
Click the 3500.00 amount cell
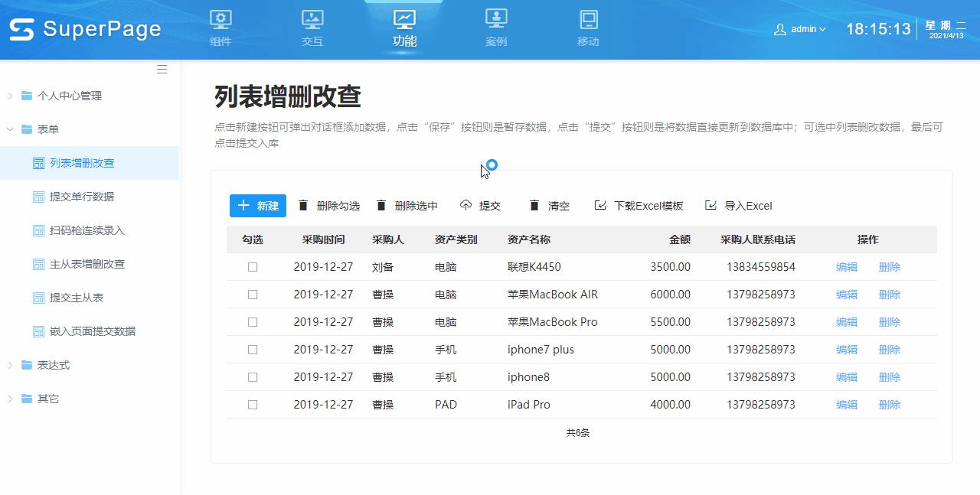click(x=671, y=267)
